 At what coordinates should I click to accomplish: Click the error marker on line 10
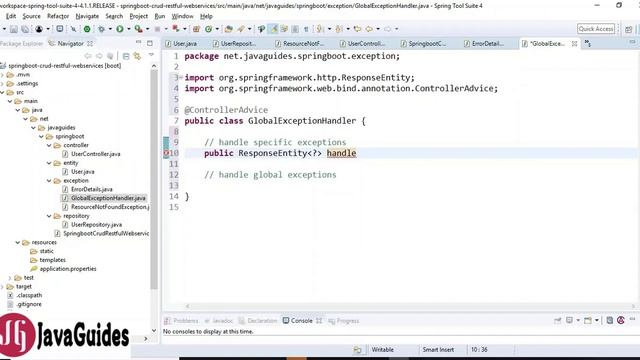pos(166,153)
